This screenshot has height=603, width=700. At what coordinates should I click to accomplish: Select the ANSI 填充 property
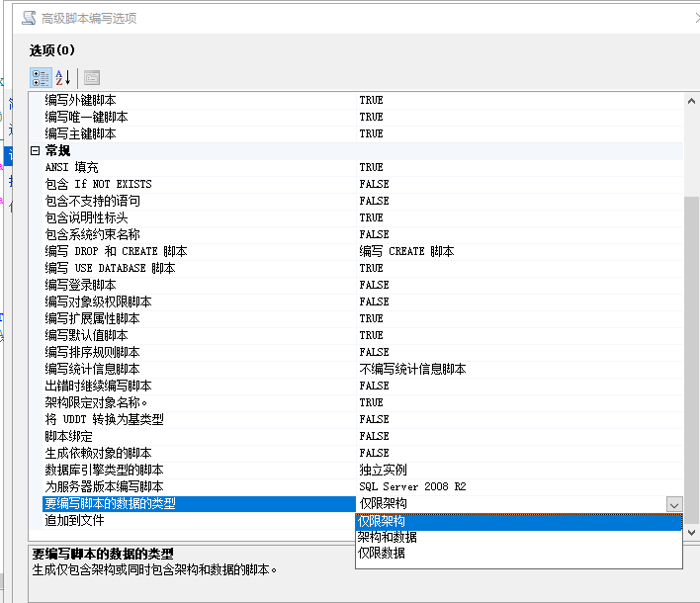pos(200,168)
